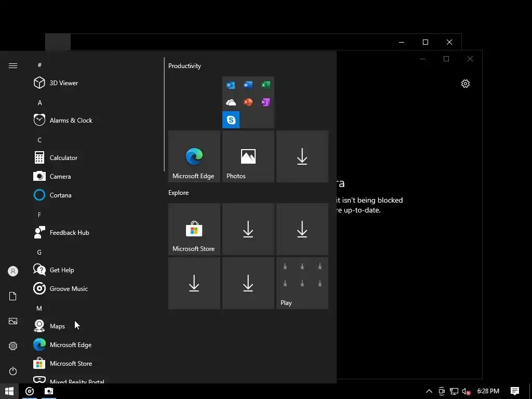Click the app list scrollbar
The image size is (532, 399).
[x=164, y=114]
